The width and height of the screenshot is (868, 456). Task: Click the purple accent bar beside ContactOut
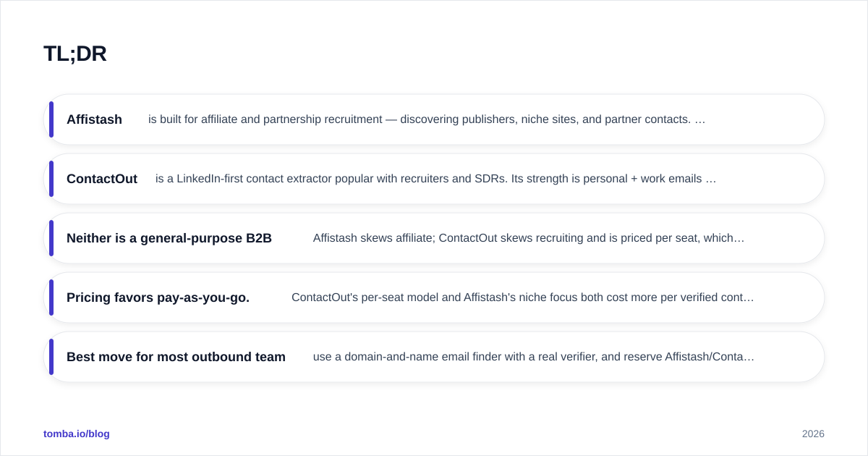[x=51, y=179]
